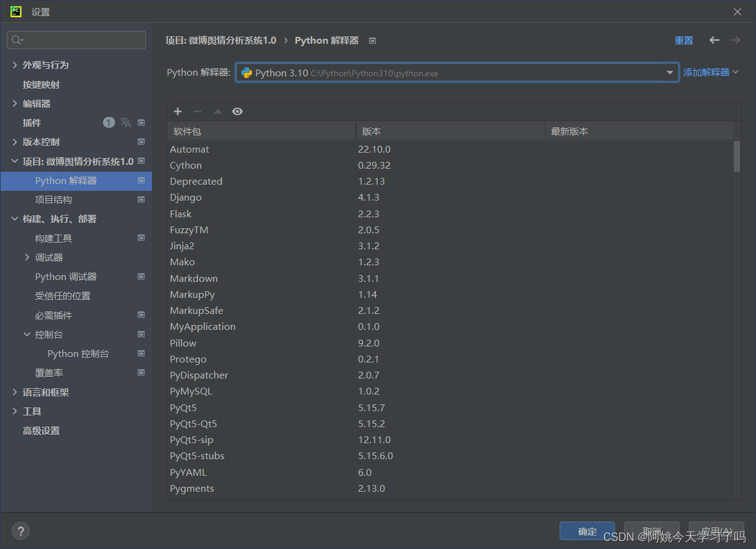The image size is (756, 549).
Task: Click the back arrow navigation icon
Action: (714, 40)
